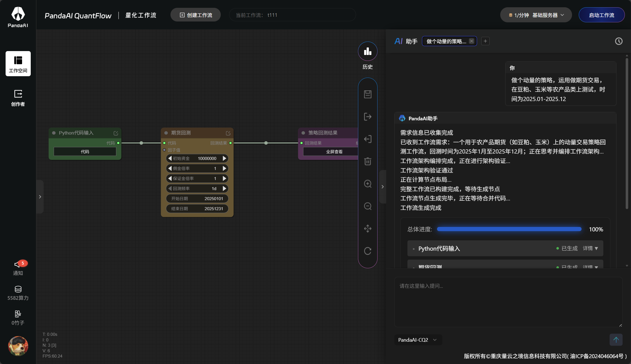Viewport: 631px width, 364px height.
Task: Collapse the AI assistant panel arrow
Action: (383, 187)
